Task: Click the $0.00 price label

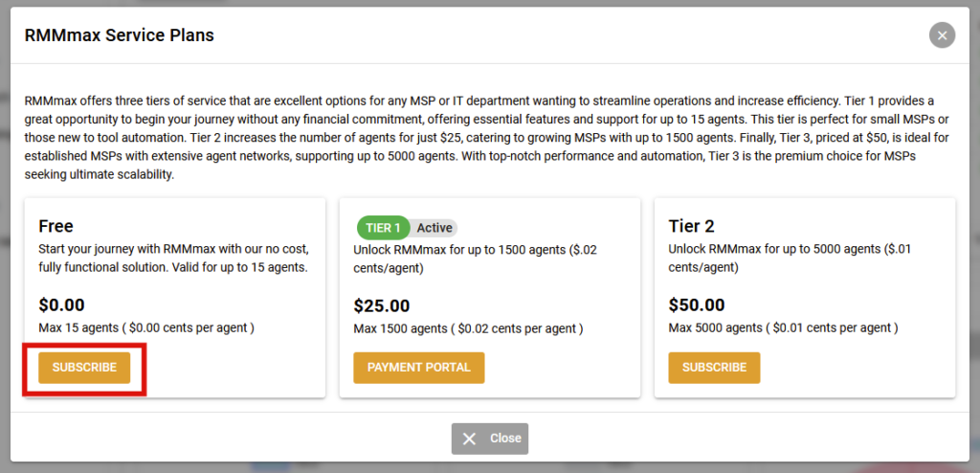Action: [61, 305]
